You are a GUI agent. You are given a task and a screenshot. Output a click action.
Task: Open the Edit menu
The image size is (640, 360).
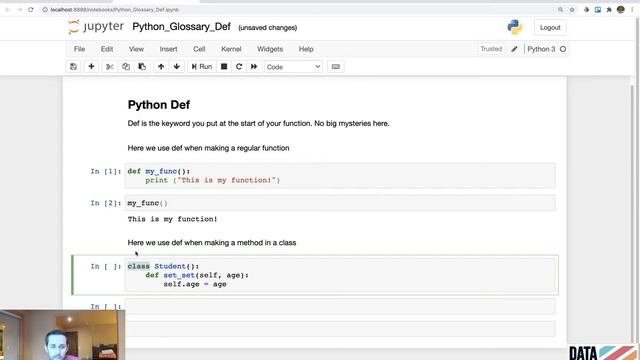[107, 49]
